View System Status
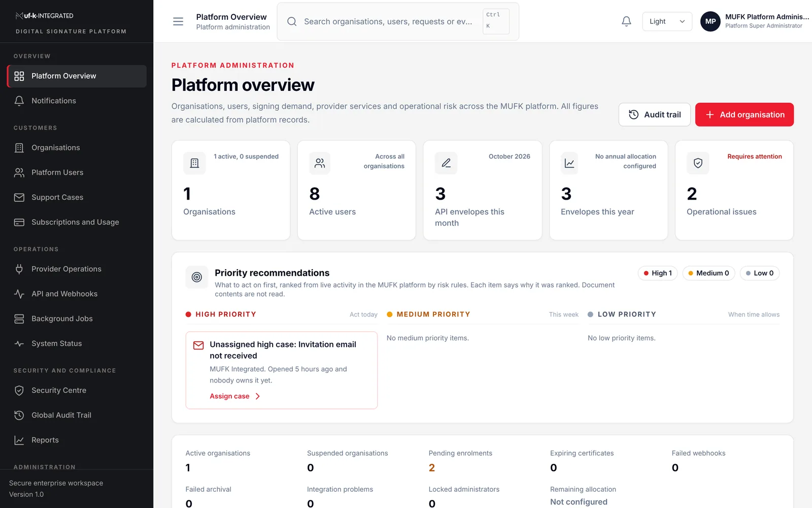The width and height of the screenshot is (812, 508). (x=77, y=344)
